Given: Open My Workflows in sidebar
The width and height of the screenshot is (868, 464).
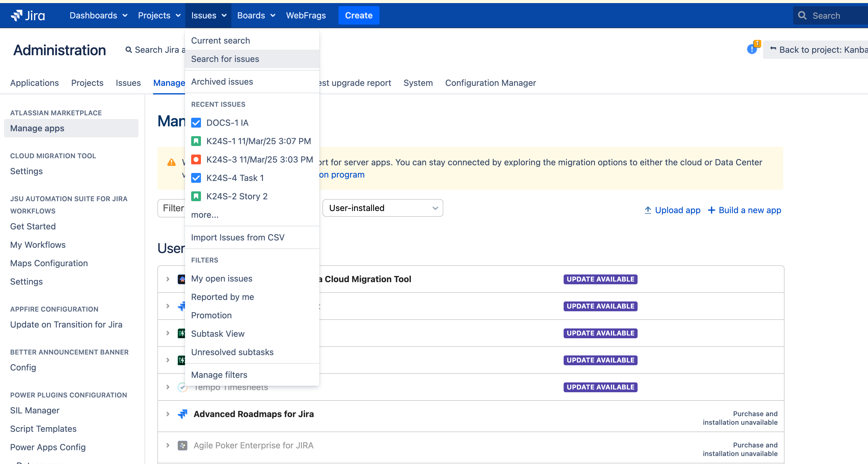Looking at the screenshot, I should click(38, 245).
